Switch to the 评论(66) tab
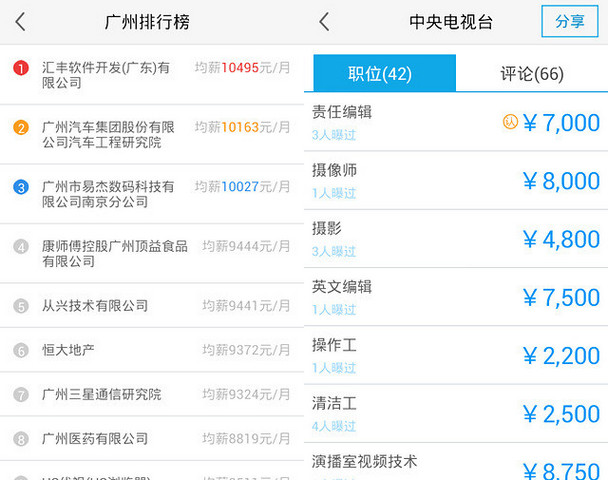Screen dimensions: 608x480 tap(532, 73)
